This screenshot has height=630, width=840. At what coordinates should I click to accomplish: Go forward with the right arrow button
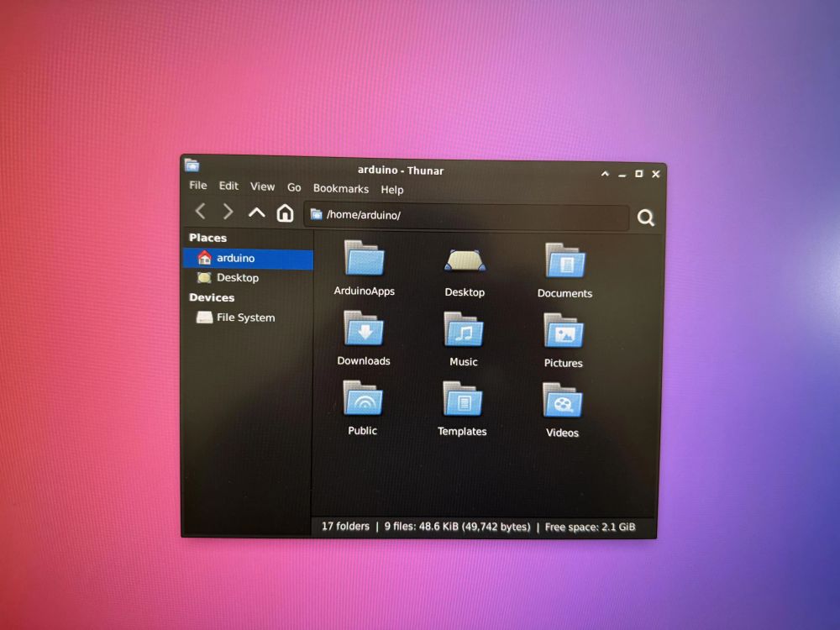point(228,212)
